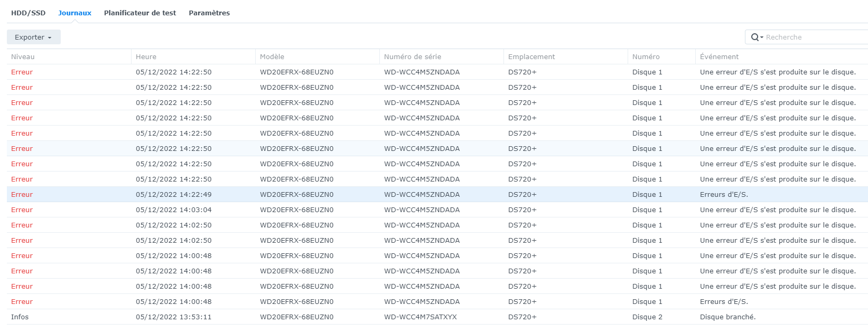The image size is (868, 333).
Task: Go to the Paramètres tab
Action: (x=209, y=13)
